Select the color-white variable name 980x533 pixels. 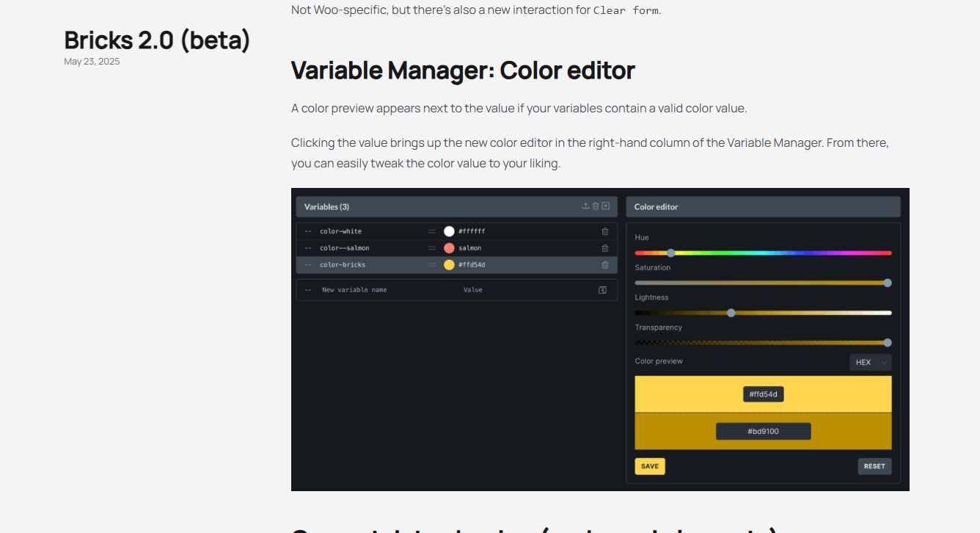tap(340, 231)
